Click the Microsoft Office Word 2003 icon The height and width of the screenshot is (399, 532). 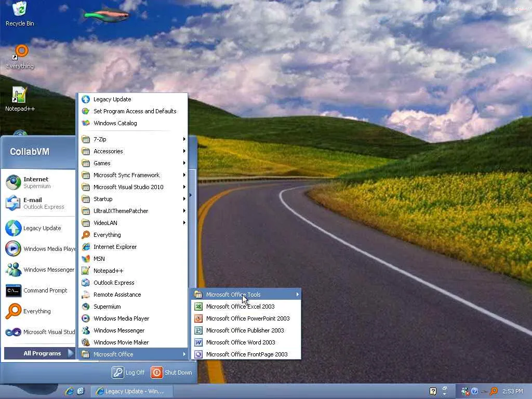pos(198,342)
